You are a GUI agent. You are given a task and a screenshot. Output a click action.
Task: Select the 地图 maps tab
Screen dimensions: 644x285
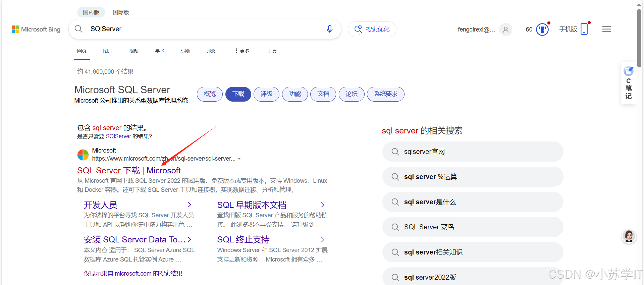[212, 51]
